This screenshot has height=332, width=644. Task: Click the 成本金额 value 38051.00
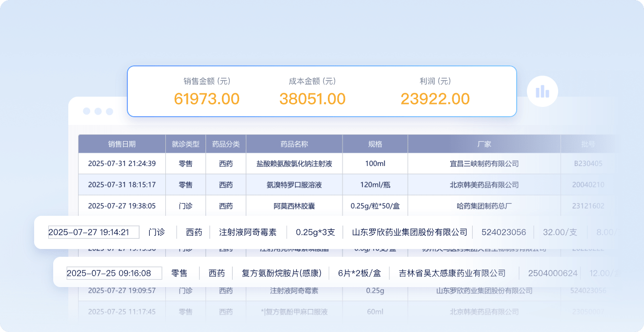pyautogui.click(x=312, y=99)
